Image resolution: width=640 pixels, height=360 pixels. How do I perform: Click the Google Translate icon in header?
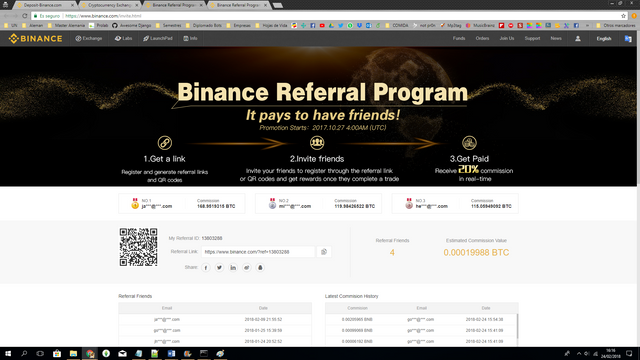[628, 39]
